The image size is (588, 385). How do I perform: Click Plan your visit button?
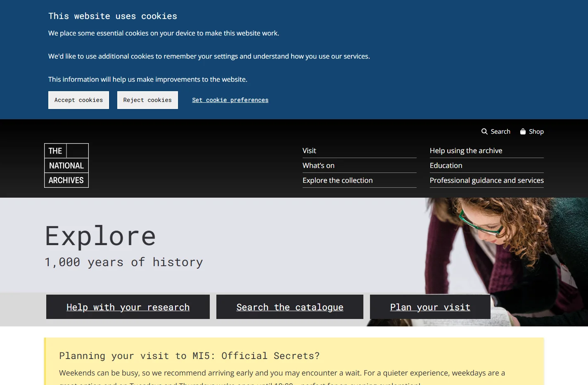tap(430, 307)
